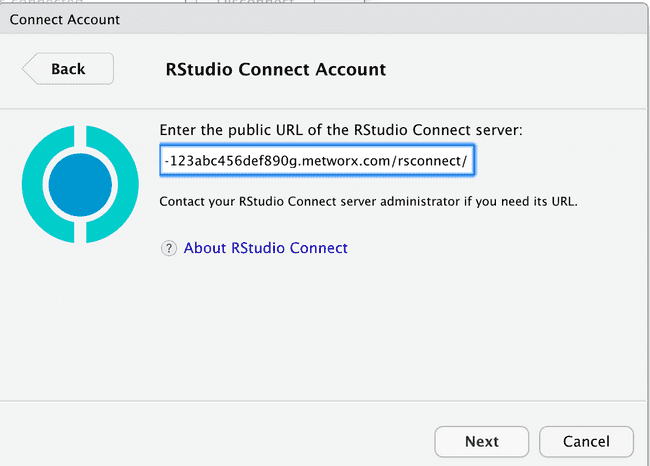This screenshot has width=650, height=466.
Task: Click the Next button
Action: coord(482,442)
